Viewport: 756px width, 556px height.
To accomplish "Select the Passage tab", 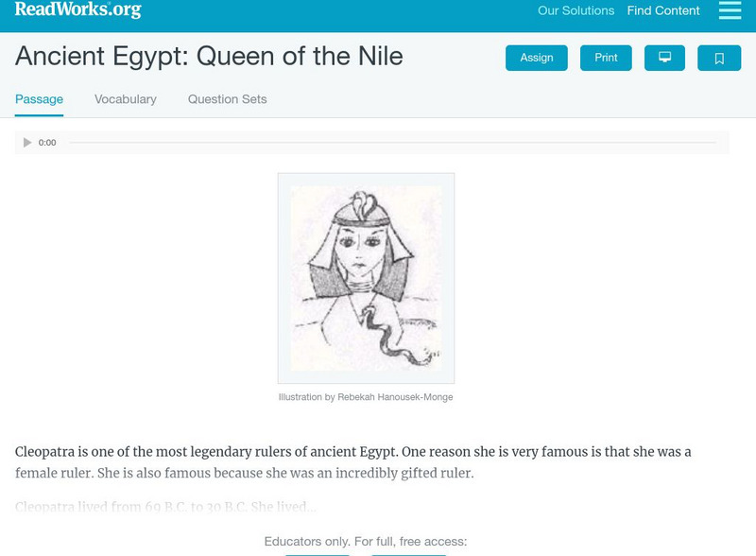I will pyautogui.click(x=39, y=99).
